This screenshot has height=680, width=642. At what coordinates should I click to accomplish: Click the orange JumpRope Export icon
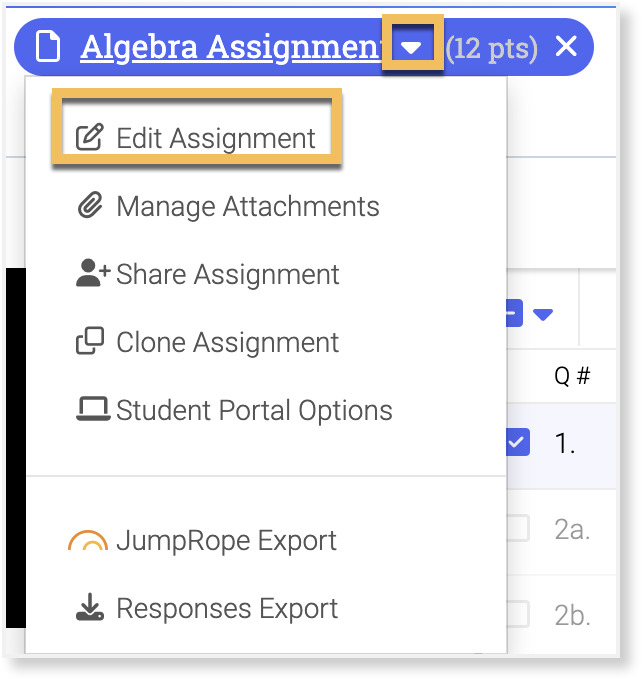tap(88, 542)
